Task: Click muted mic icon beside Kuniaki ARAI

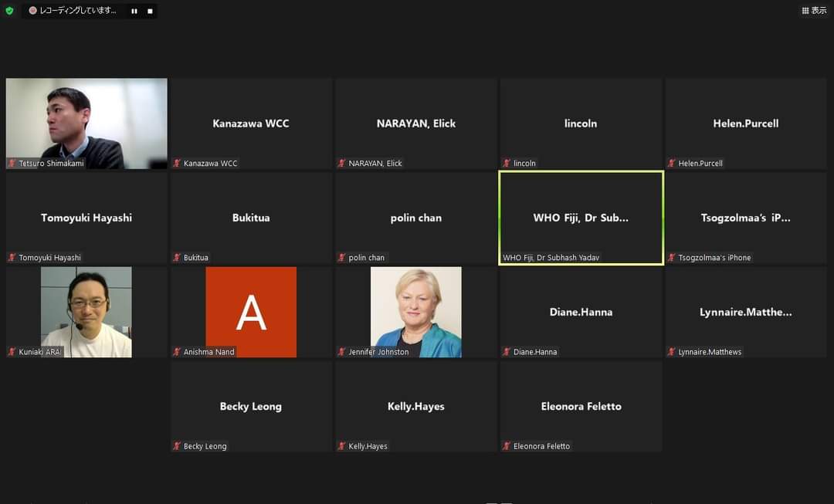Action: pyautogui.click(x=12, y=352)
